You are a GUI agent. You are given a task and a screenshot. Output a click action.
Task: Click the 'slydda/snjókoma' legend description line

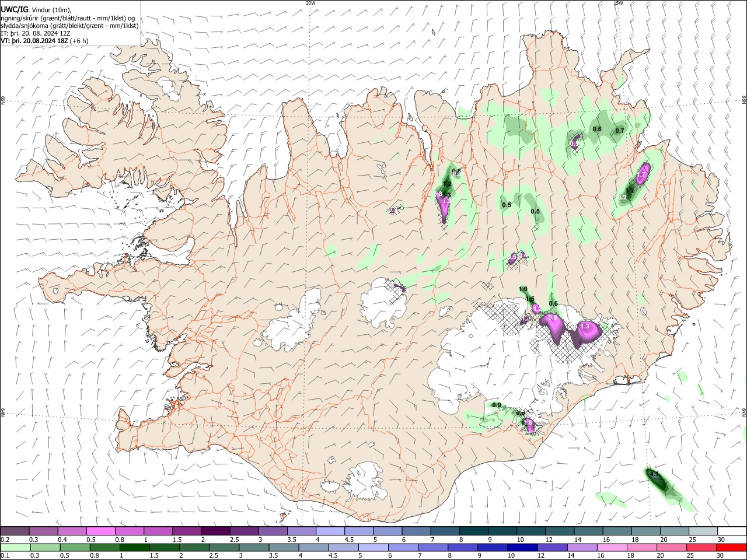tap(69, 26)
